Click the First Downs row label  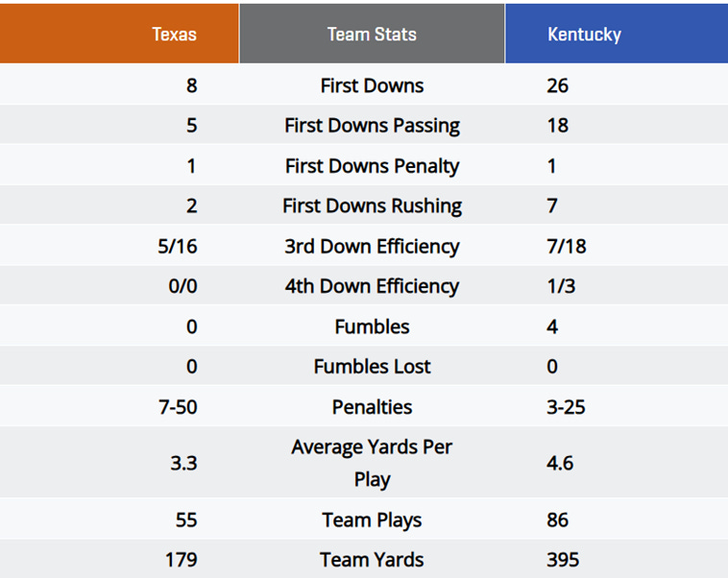tap(372, 85)
